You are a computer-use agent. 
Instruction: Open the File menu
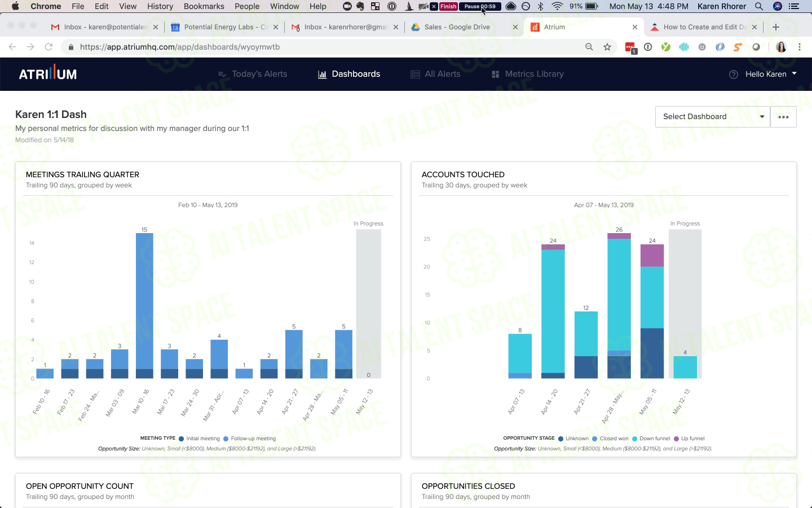(78, 6)
